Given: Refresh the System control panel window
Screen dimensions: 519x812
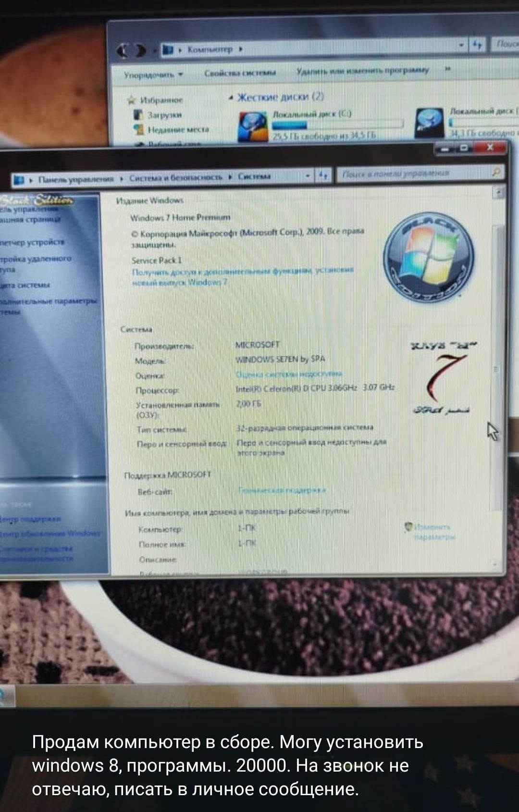Looking at the screenshot, I should (x=323, y=175).
